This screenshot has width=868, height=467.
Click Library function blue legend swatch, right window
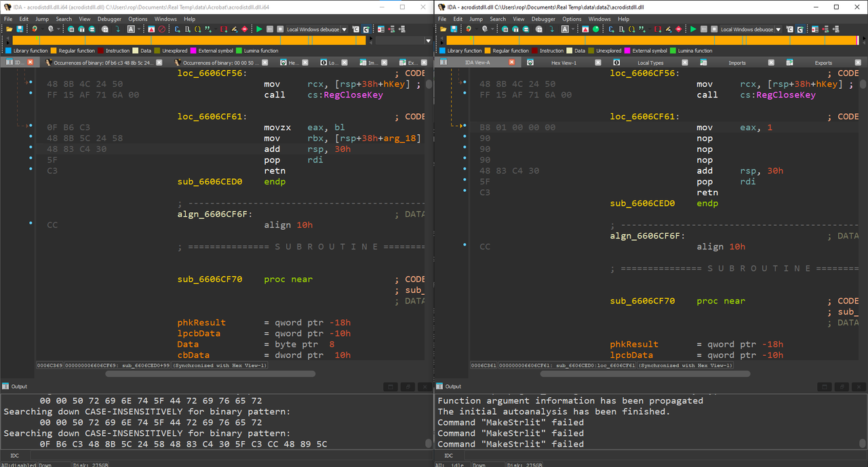coord(442,51)
